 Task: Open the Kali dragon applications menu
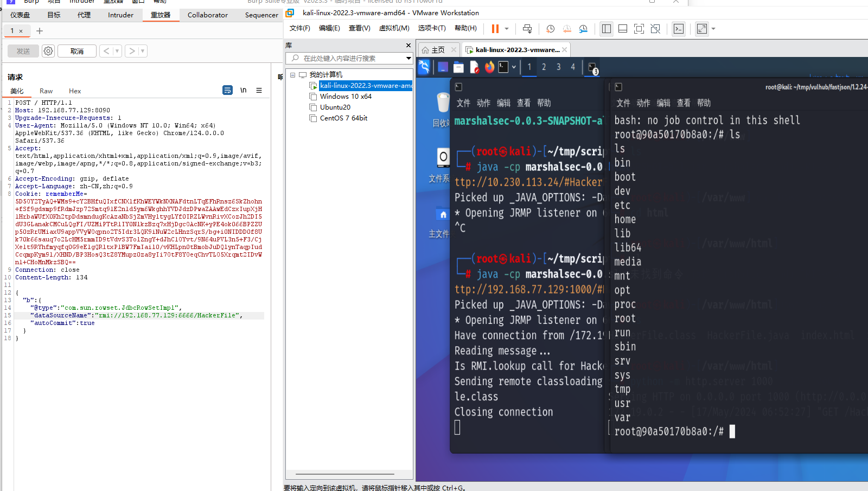[424, 67]
